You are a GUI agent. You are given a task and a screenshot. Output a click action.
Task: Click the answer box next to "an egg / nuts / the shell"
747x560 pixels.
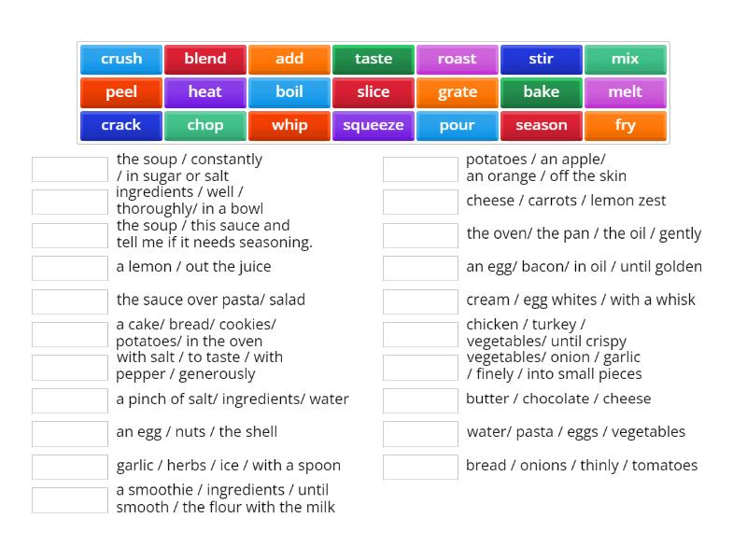(x=69, y=433)
